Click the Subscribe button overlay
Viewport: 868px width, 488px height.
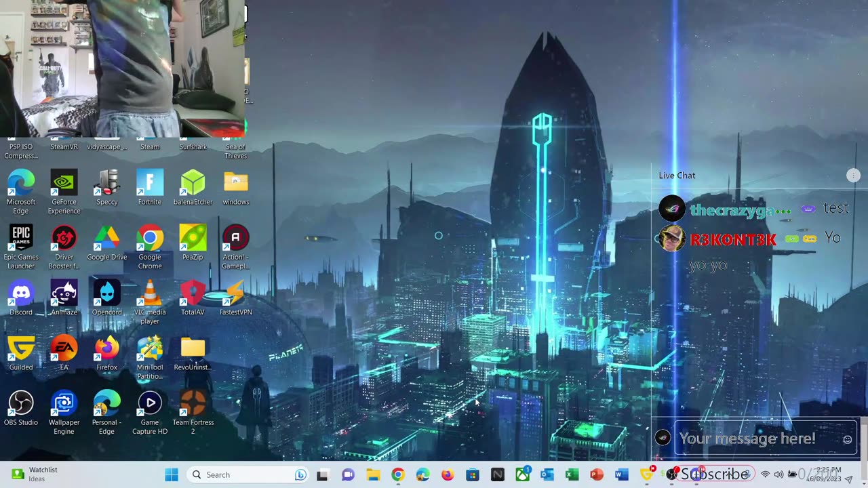coord(715,474)
